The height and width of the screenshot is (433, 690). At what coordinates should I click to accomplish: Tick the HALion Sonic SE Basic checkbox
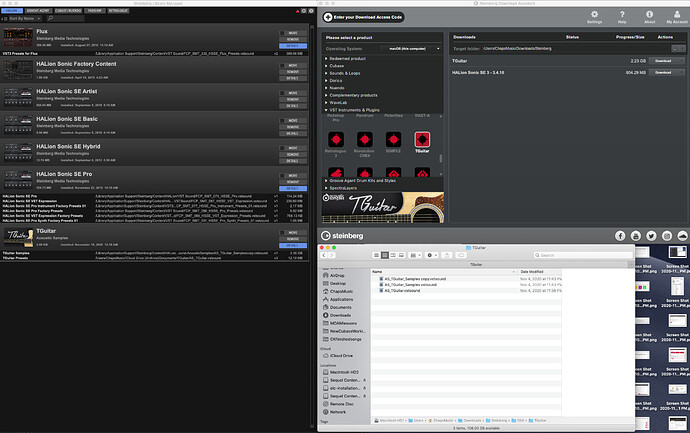tap(282, 121)
